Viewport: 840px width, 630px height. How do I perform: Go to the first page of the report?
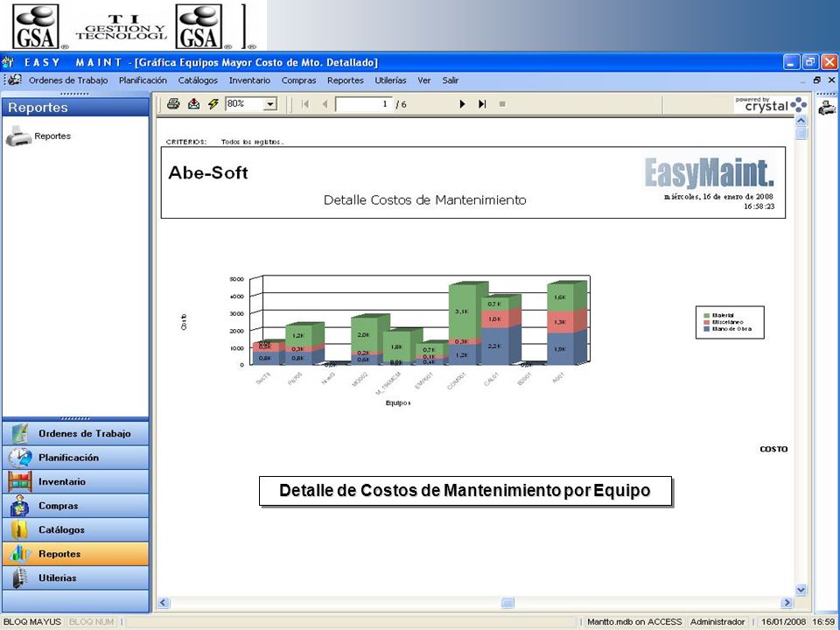[x=305, y=104]
